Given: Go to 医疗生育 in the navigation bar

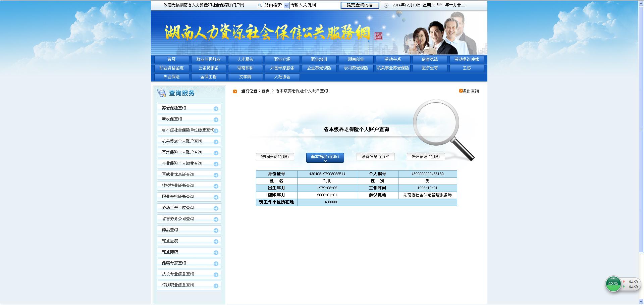Looking at the screenshot, I should [x=430, y=68].
